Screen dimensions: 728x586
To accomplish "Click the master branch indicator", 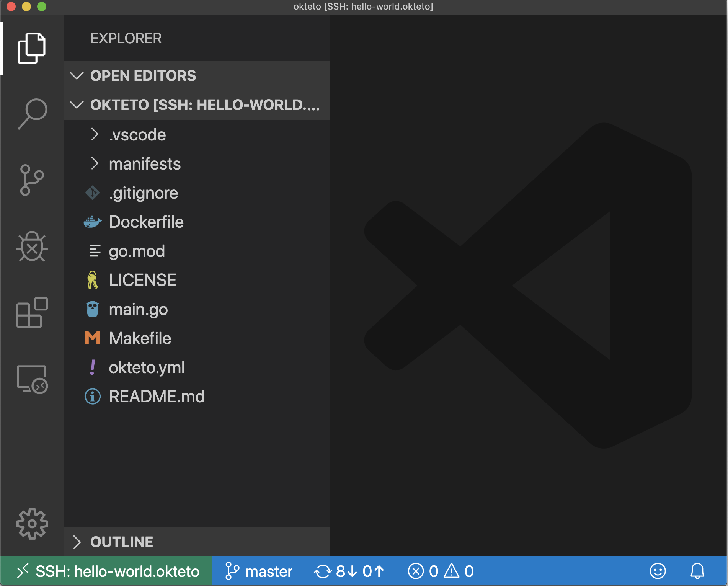I will tap(259, 571).
